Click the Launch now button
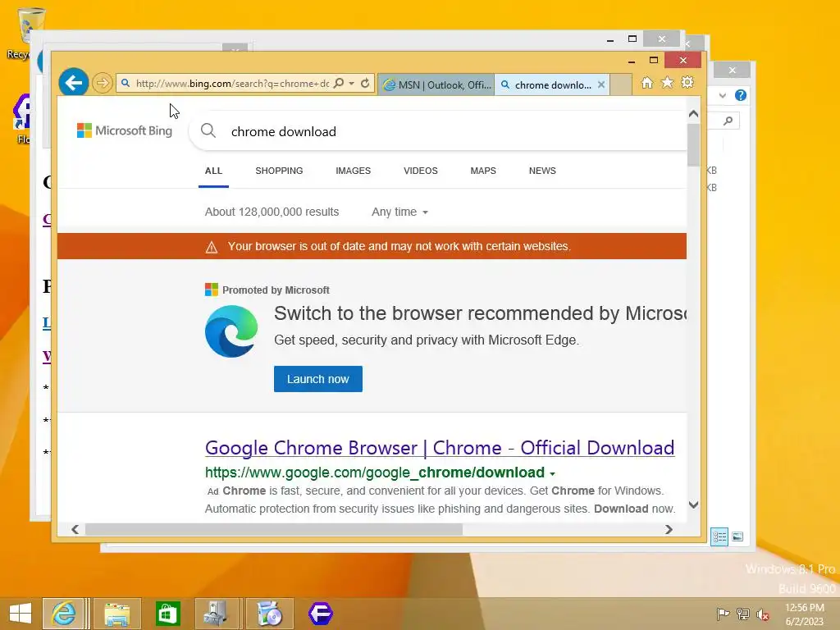The image size is (840, 630). (x=318, y=379)
